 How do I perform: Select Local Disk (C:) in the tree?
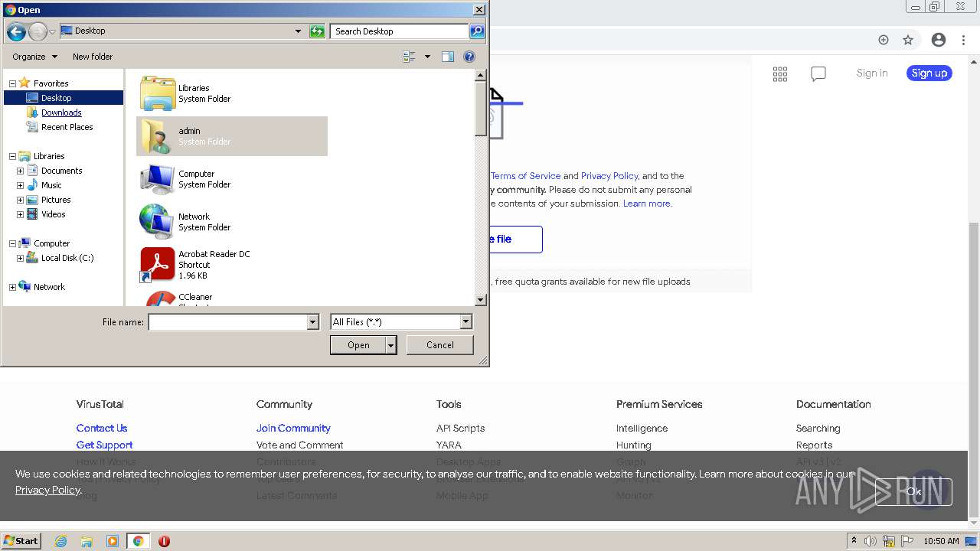[x=67, y=258]
